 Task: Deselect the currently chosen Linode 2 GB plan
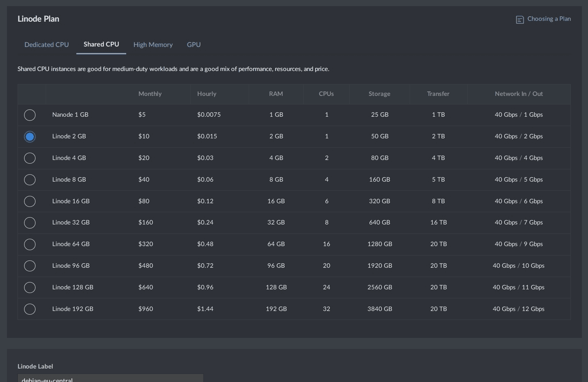30,137
